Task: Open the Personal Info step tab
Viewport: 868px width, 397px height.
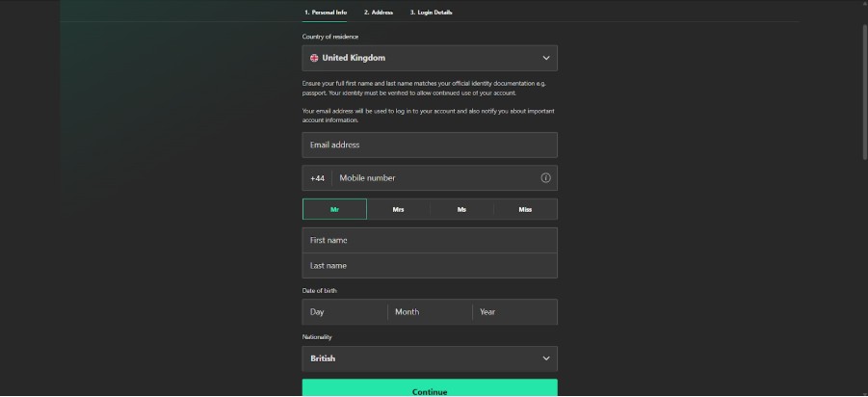Action: click(x=325, y=13)
